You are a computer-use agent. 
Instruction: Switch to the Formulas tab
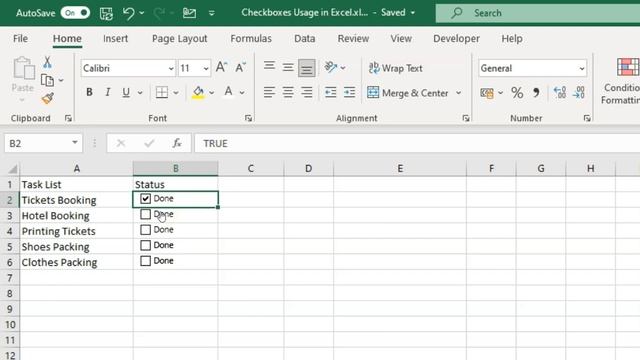click(x=251, y=38)
